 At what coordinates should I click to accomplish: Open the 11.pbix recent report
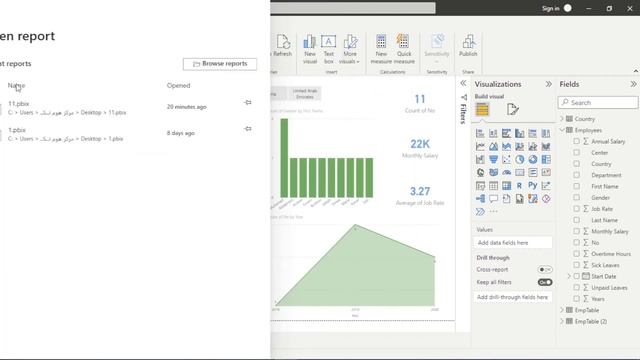(x=67, y=108)
